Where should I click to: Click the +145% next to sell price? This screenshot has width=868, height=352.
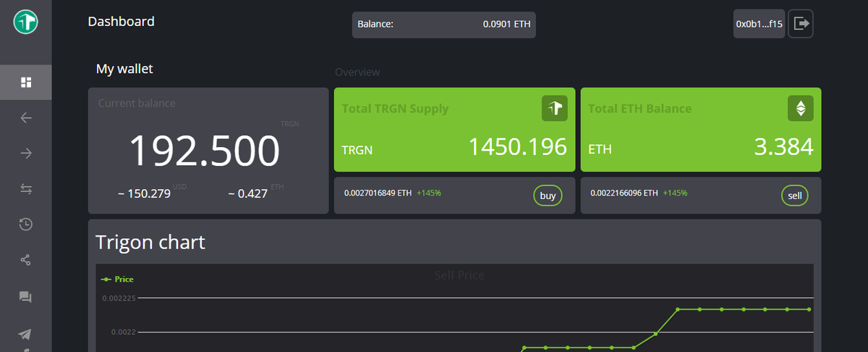(x=675, y=193)
